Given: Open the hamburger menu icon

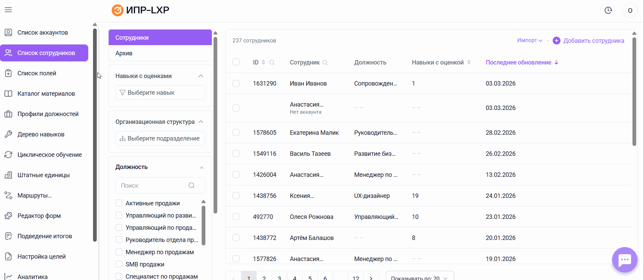Looking at the screenshot, I should [8, 10].
